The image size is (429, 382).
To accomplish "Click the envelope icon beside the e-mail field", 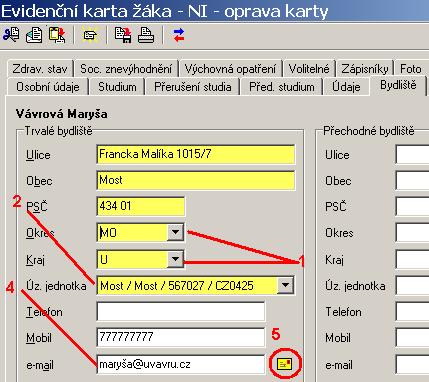I will [x=285, y=364].
